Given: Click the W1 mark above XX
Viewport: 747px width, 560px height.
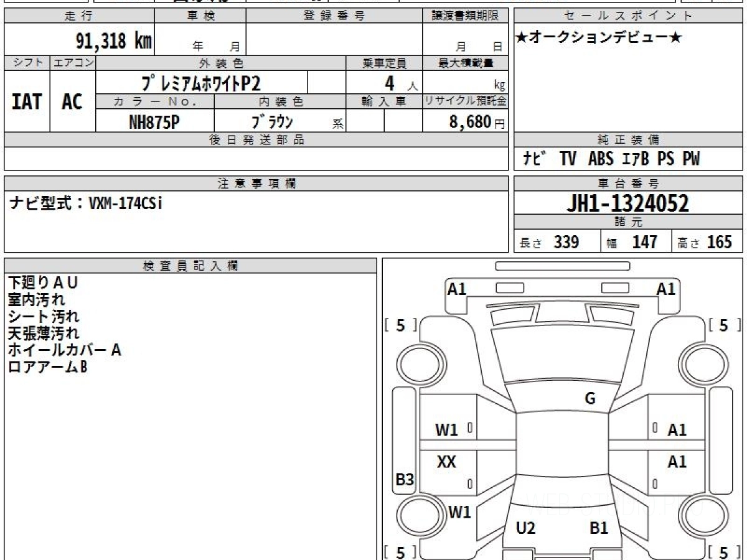Looking at the screenshot, I should click(x=446, y=429).
